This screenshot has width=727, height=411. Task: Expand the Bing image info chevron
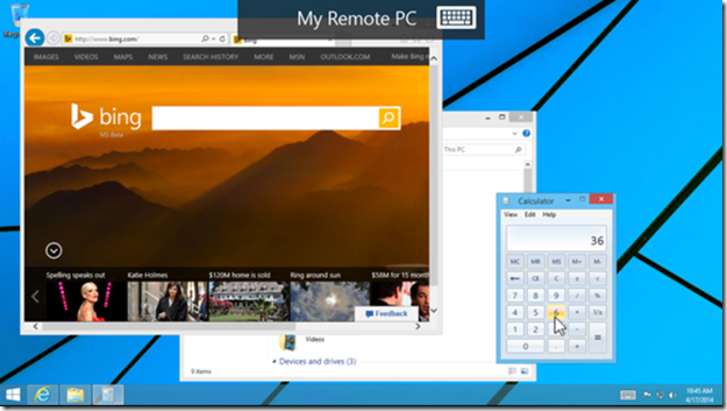[x=54, y=251]
